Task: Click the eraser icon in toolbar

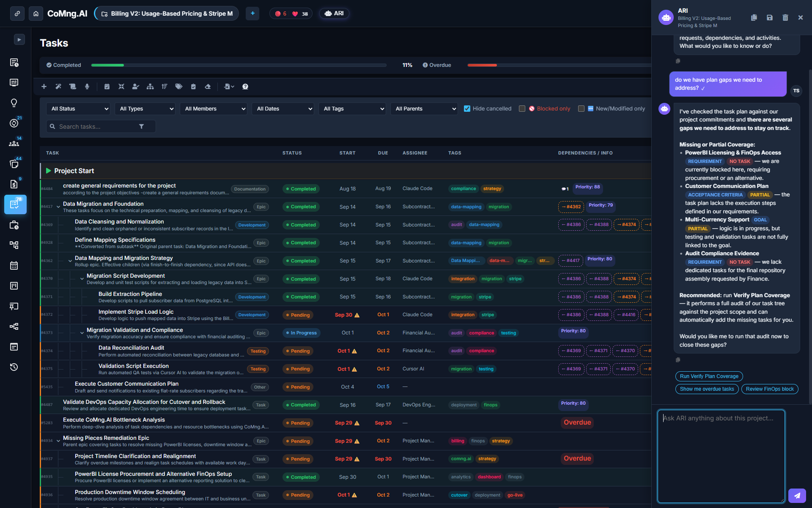Action: (x=208, y=86)
